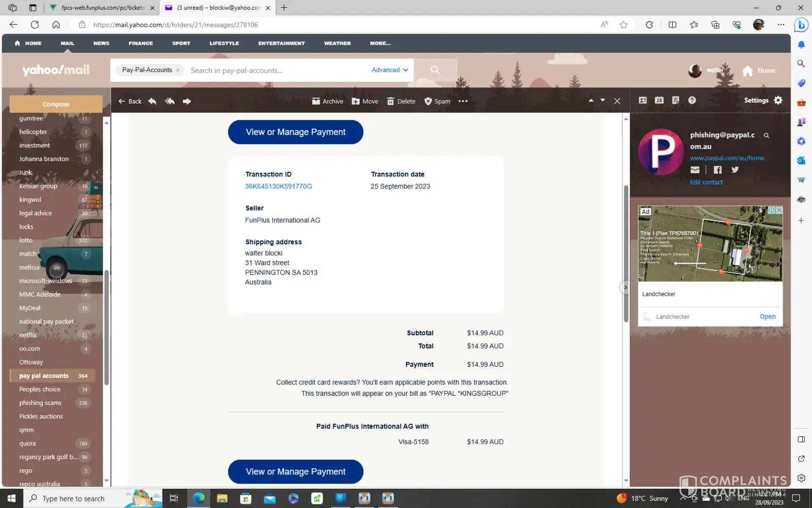Click the sender's email envelope icon

[695, 170]
